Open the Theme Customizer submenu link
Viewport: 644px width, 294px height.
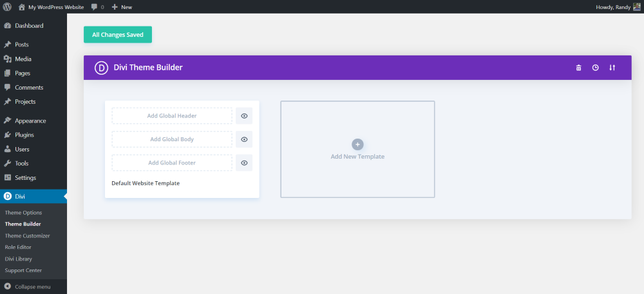(28, 235)
